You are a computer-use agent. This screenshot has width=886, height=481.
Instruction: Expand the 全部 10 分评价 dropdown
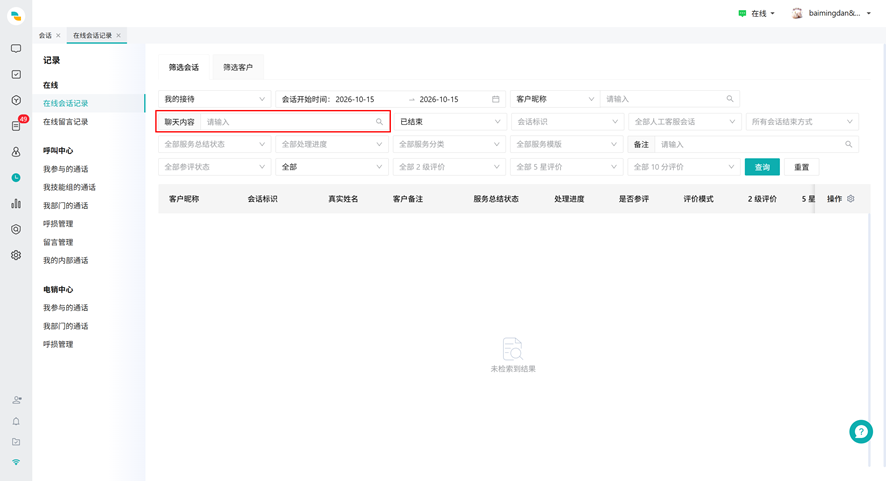click(684, 167)
